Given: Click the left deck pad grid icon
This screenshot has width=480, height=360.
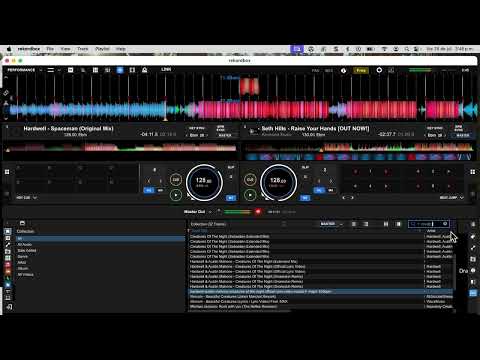Looking at the screenshot, I should coord(7,172).
